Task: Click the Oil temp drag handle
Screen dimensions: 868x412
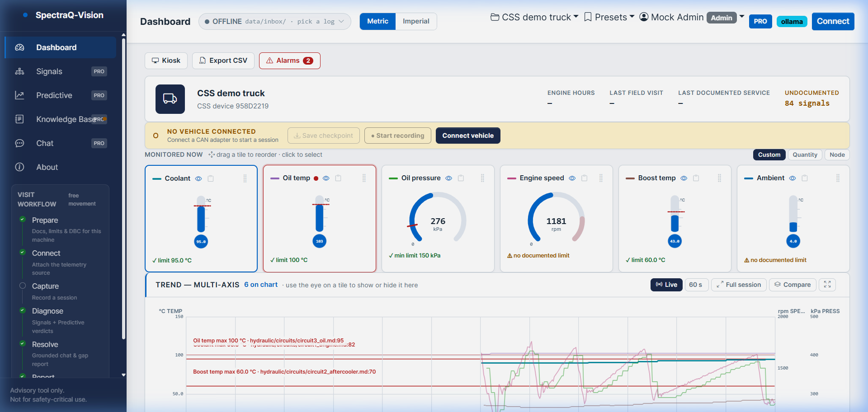Action: [x=364, y=178]
